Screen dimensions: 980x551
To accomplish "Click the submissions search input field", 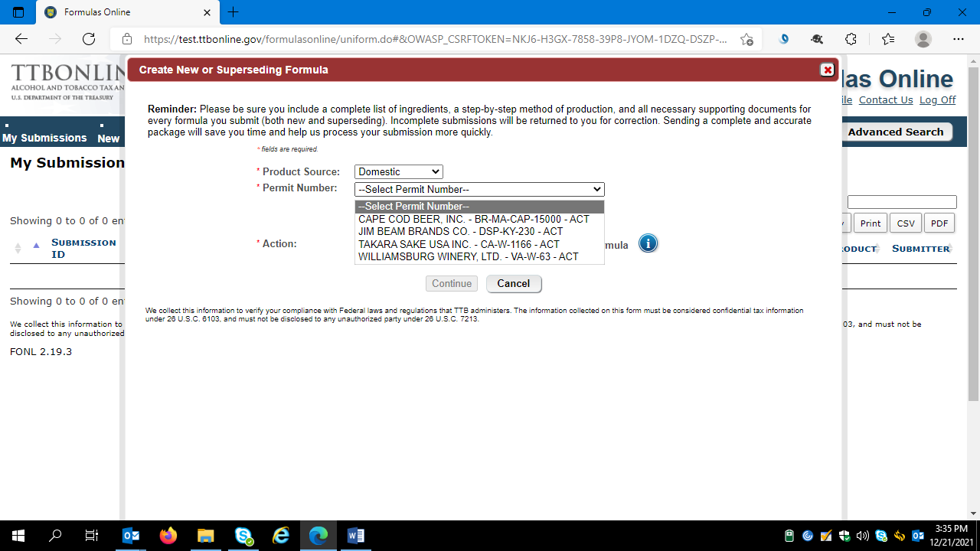I will [x=902, y=202].
